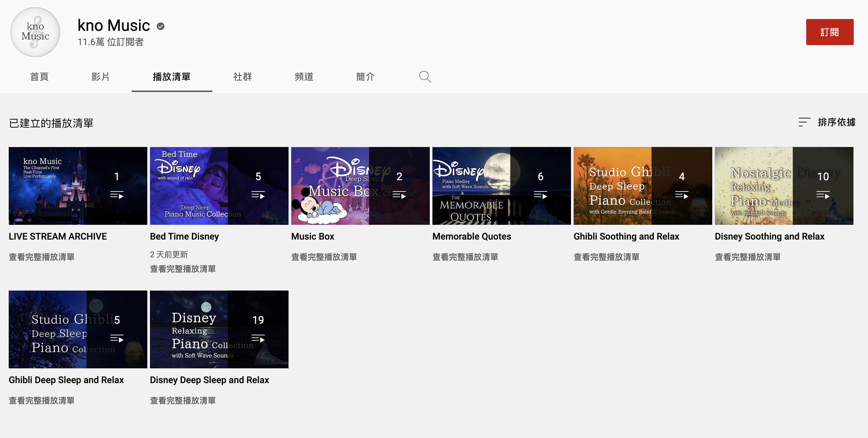Go to the 首頁 tab

39,77
